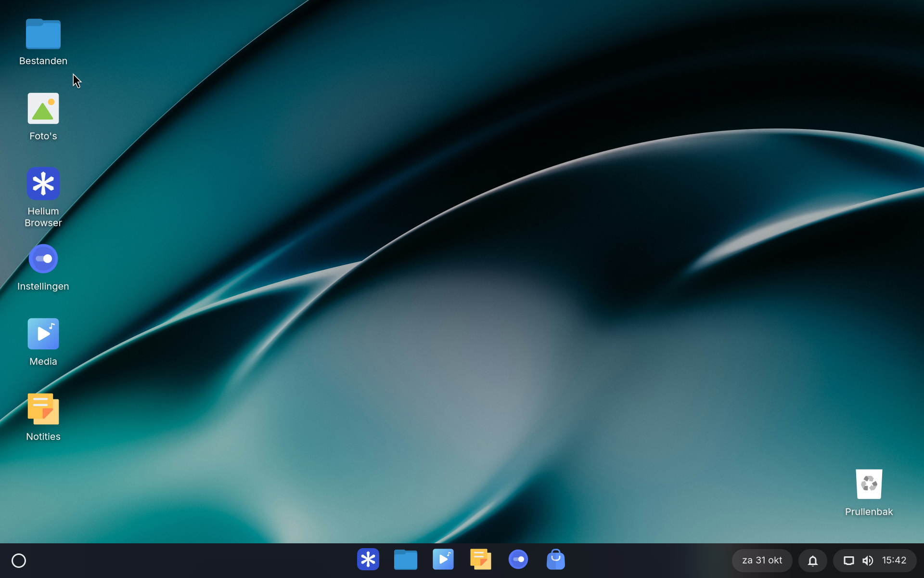Open the Notities desktop icon
Screen dimensions: 924x578
43,409
